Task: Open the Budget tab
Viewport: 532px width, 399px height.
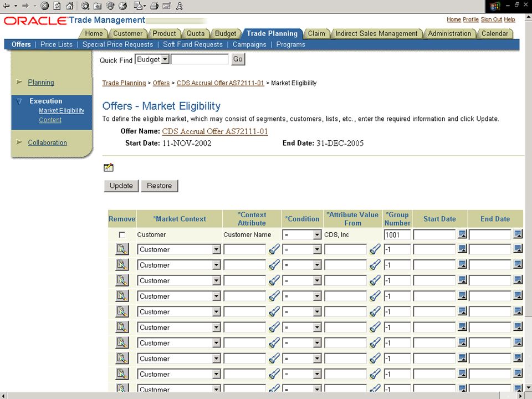Action: tap(226, 34)
